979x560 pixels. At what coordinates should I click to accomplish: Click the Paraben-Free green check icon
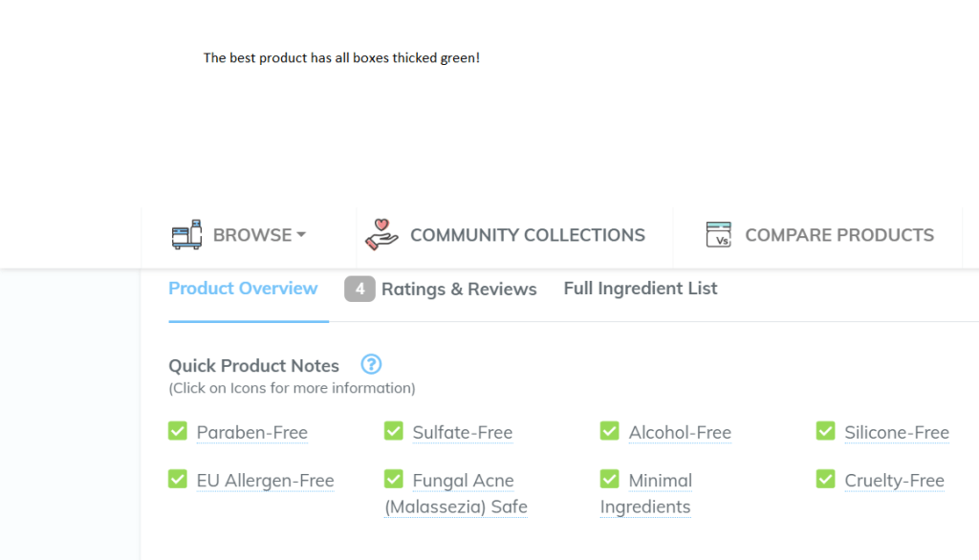[177, 431]
